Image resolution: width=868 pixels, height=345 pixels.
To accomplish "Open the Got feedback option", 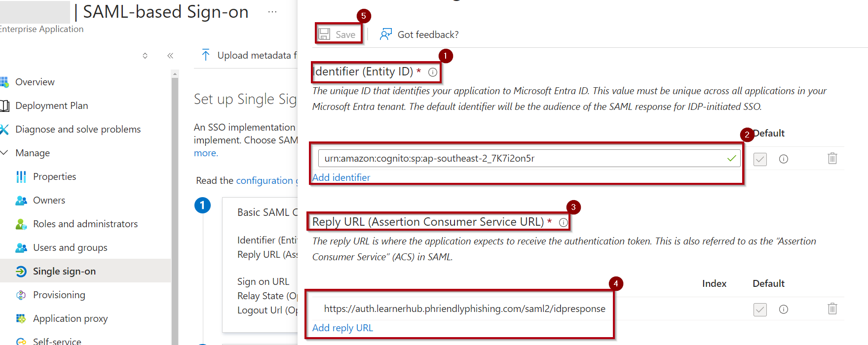I will click(x=419, y=34).
